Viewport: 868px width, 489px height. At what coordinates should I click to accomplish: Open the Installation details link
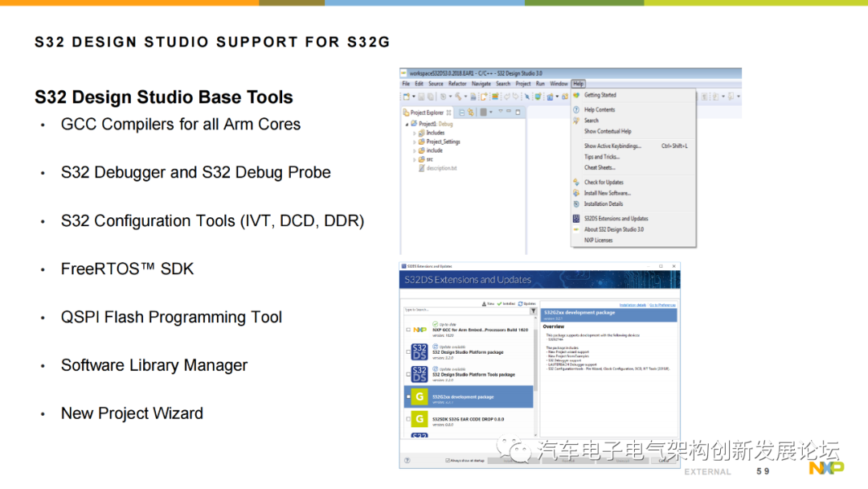(x=633, y=305)
